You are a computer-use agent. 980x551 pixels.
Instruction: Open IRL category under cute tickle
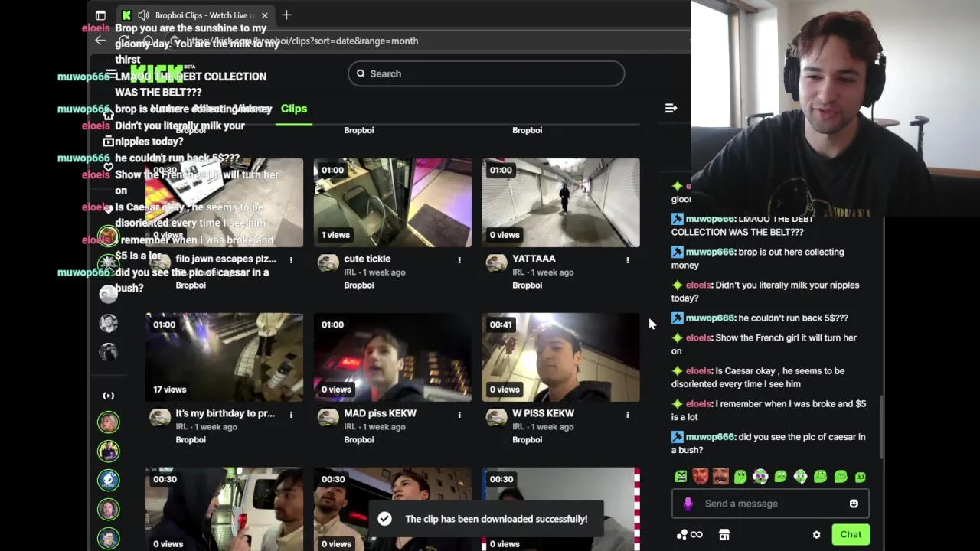(x=351, y=272)
